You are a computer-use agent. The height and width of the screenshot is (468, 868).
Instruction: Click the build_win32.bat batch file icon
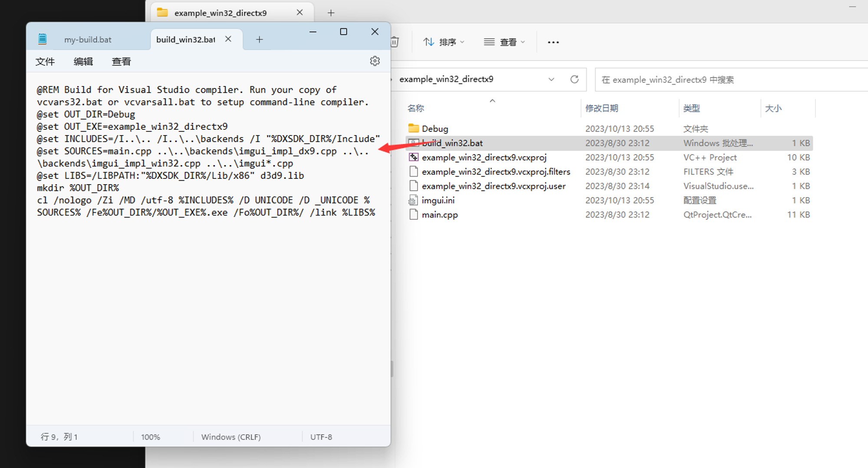pos(413,143)
